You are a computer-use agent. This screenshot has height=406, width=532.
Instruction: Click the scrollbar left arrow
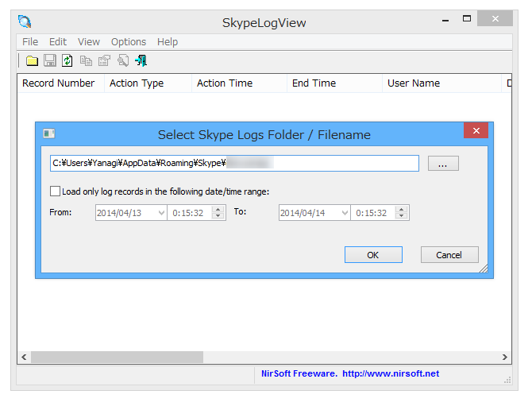24,357
